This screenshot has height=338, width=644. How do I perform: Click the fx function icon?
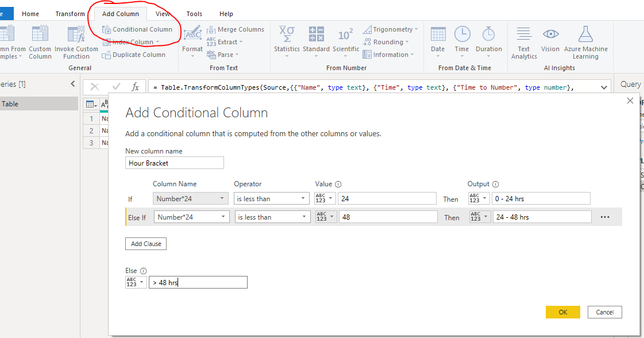(x=135, y=87)
